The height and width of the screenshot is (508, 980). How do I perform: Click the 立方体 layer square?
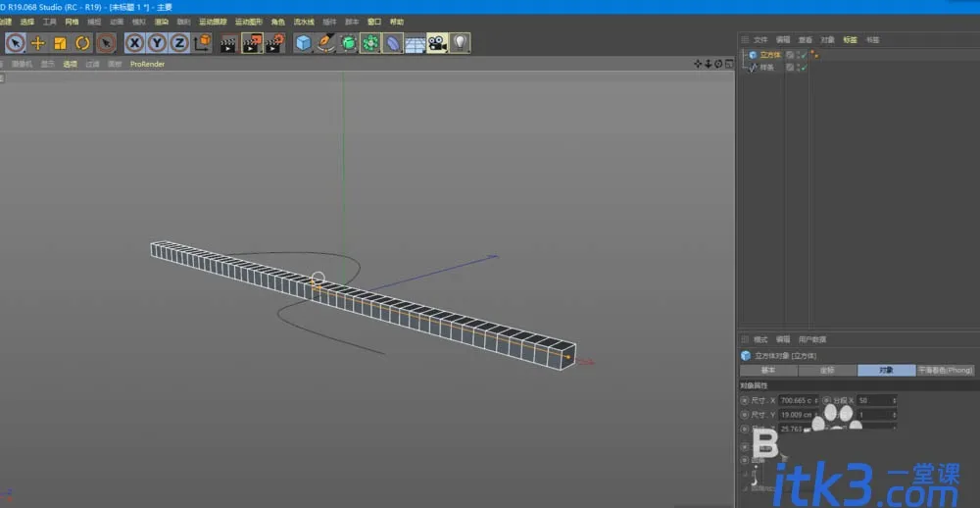[790, 55]
